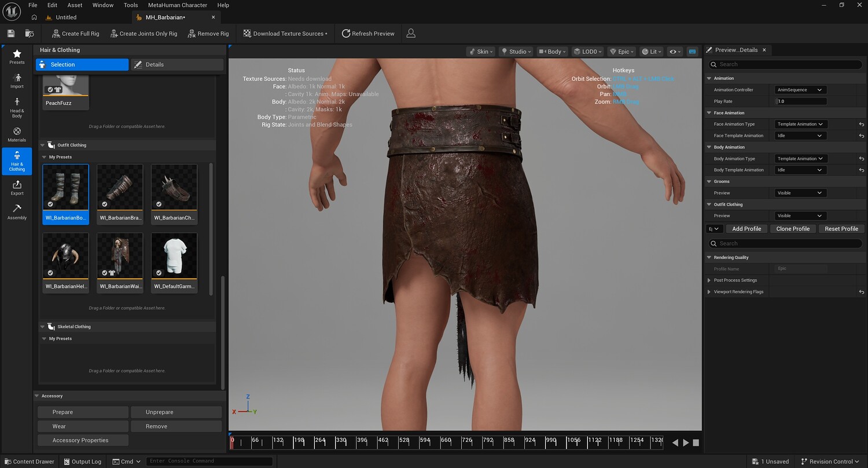Click the Add Profile button
The image size is (868, 468).
(x=746, y=229)
